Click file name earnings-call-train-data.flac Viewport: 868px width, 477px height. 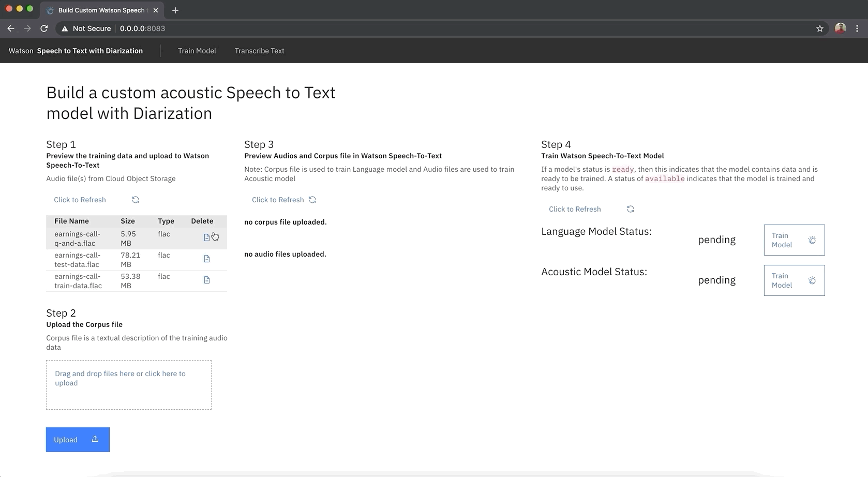(x=78, y=281)
